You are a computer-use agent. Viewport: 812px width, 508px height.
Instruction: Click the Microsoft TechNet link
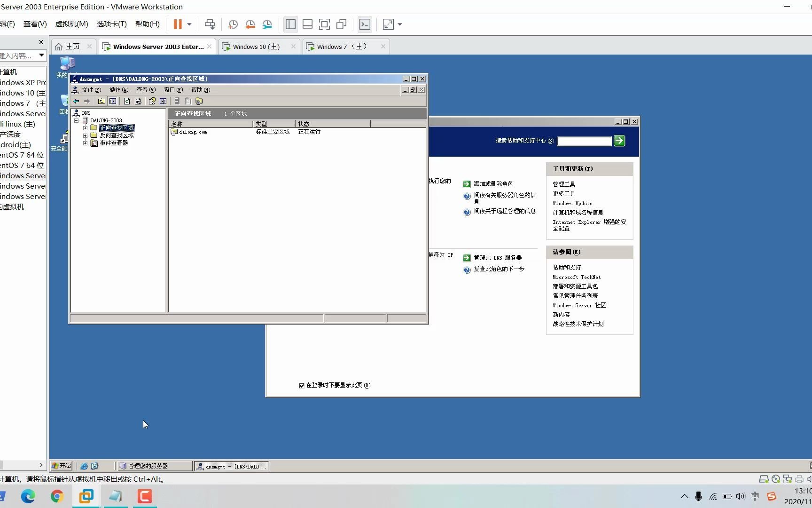577,277
